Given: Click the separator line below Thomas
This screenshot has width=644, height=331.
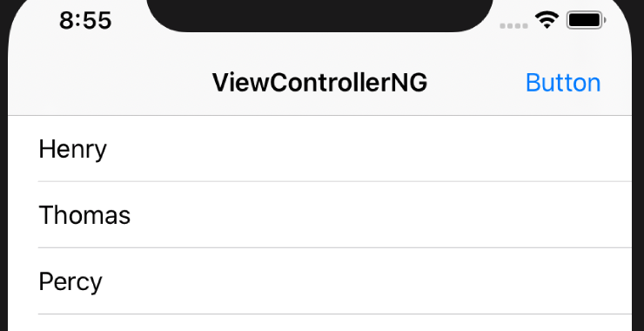Looking at the screenshot, I should coord(335,248).
